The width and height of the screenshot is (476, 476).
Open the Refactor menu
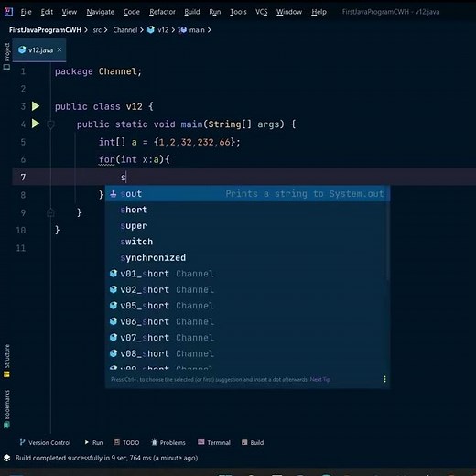pos(162,12)
